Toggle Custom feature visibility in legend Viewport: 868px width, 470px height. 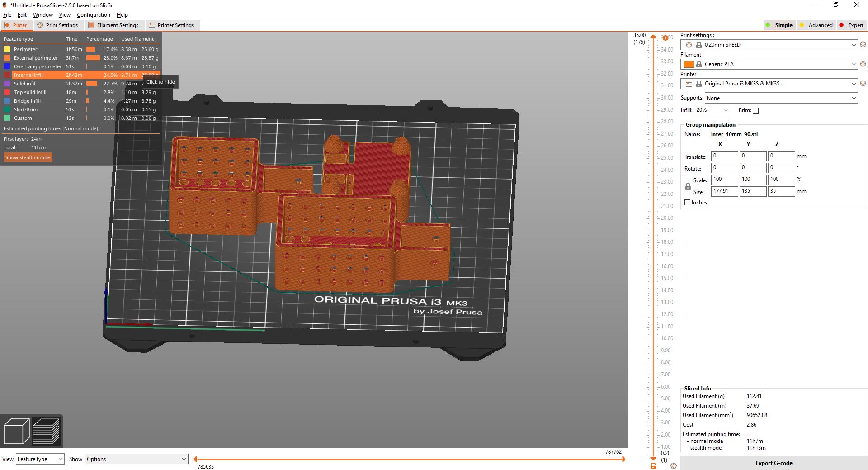click(81, 118)
